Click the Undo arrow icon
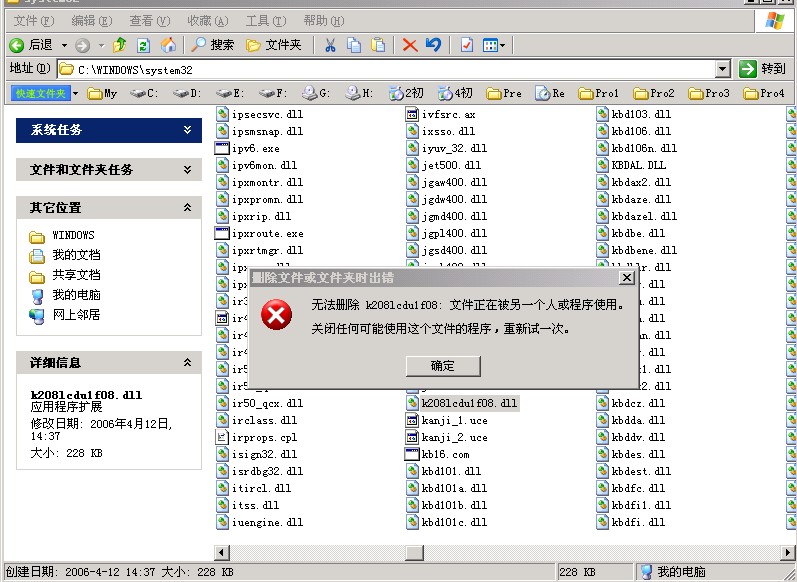The height and width of the screenshot is (582, 797). pos(434,45)
